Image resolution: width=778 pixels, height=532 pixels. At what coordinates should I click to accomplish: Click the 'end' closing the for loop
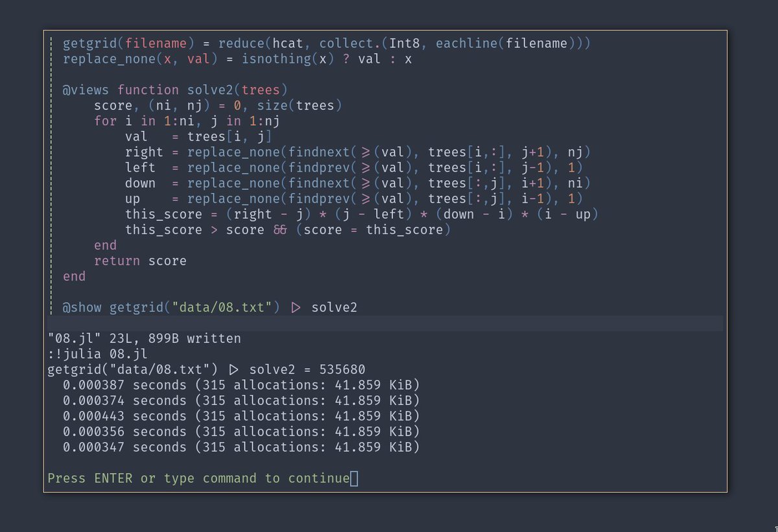105,246
